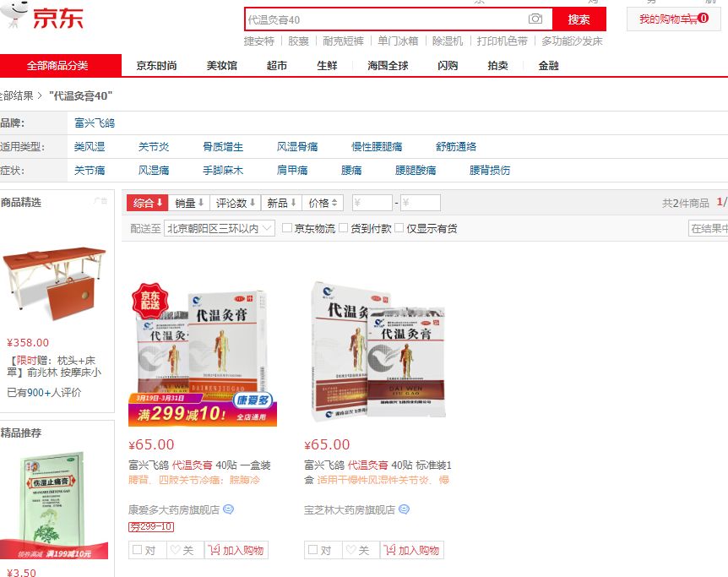Tick compare checkbox on 康爱多 product

click(137, 550)
